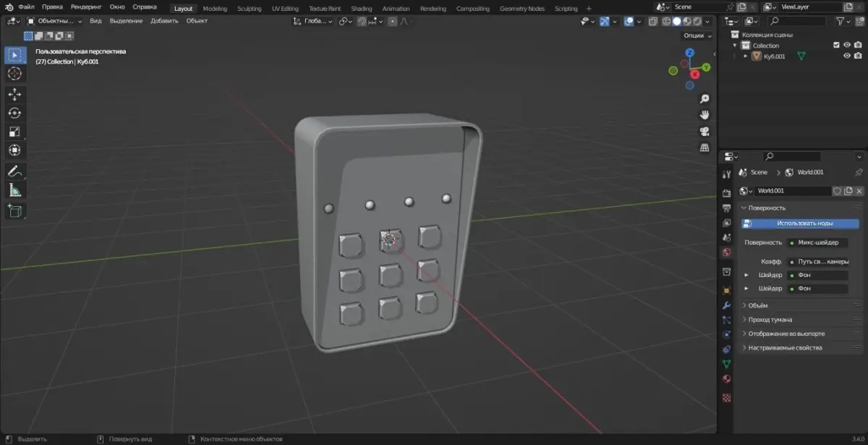Click the fake user shield for World.001
The image size is (868, 445).
pos(838,191)
